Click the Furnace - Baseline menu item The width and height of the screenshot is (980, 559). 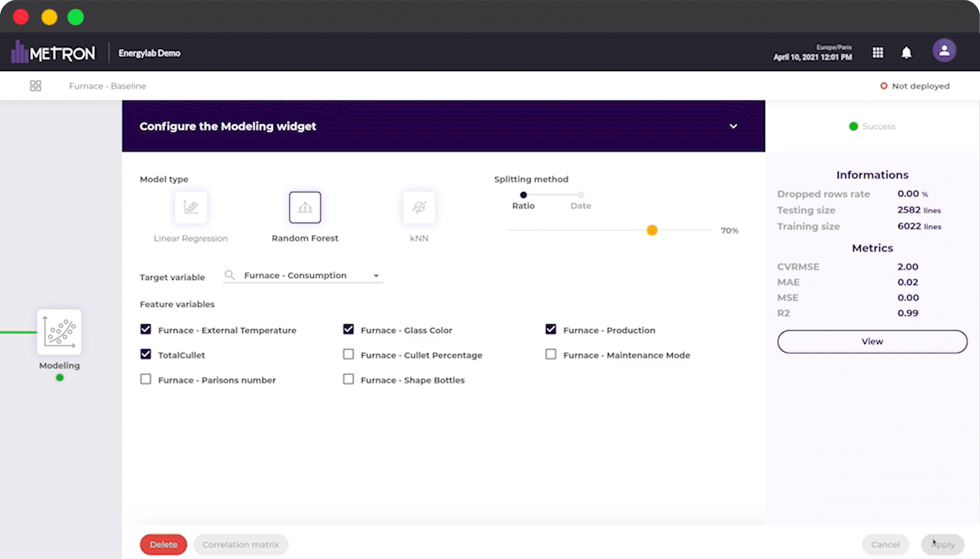108,85
